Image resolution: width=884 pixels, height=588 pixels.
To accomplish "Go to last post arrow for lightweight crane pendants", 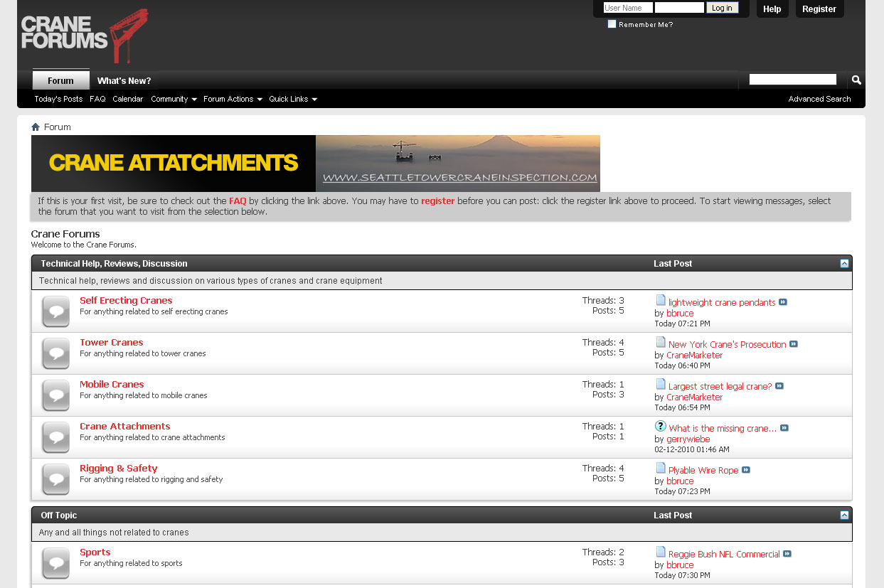I will (x=783, y=302).
